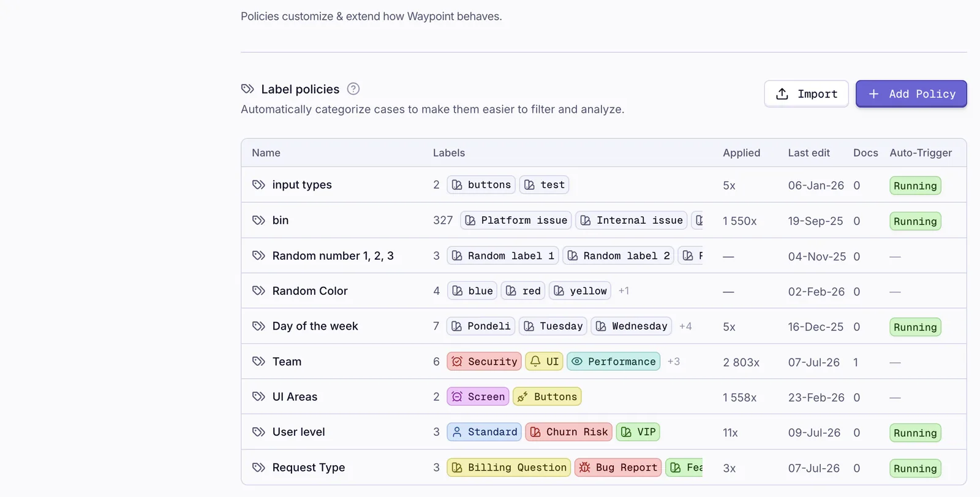Select the Billing Question label chip
The width and height of the screenshot is (980, 497).
508,468
